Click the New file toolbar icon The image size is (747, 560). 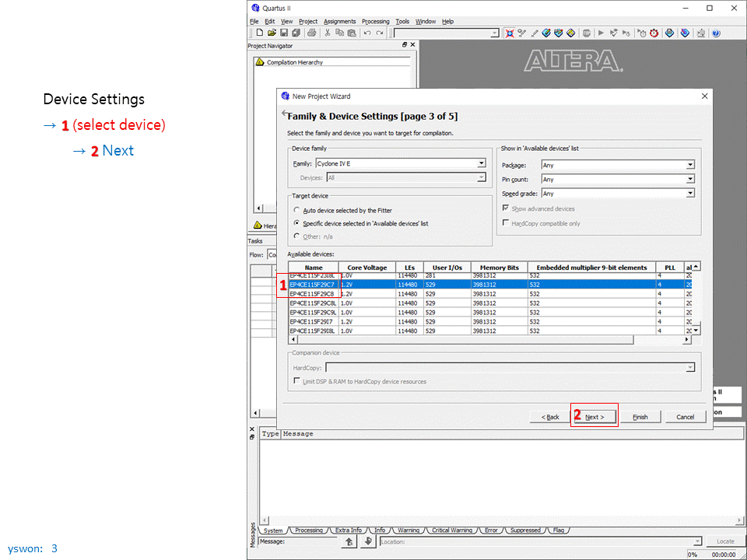260,33
